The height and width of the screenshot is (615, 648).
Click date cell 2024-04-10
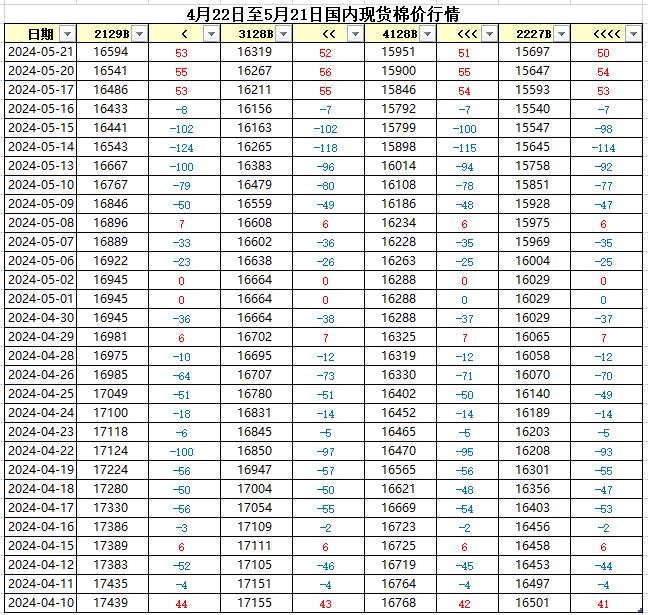click(40, 603)
